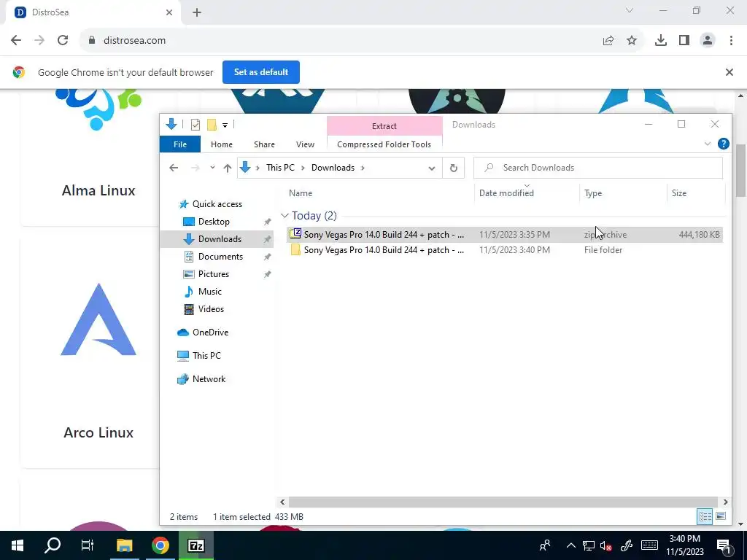Open Customize Quick Access Toolbar dropdown
747x560 pixels.
coord(225,125)
